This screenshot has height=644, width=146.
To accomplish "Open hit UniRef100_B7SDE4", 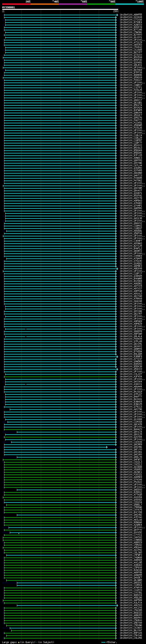I will pos(131,22).
